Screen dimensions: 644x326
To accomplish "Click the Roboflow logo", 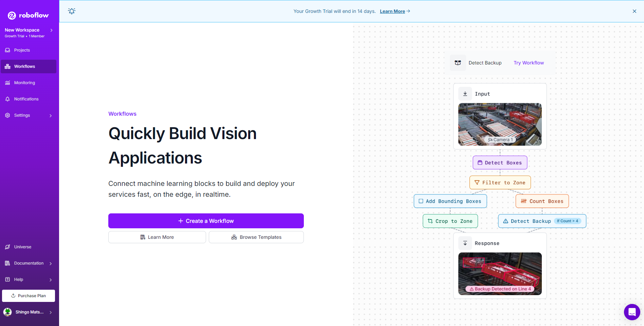I will point(28,15).
